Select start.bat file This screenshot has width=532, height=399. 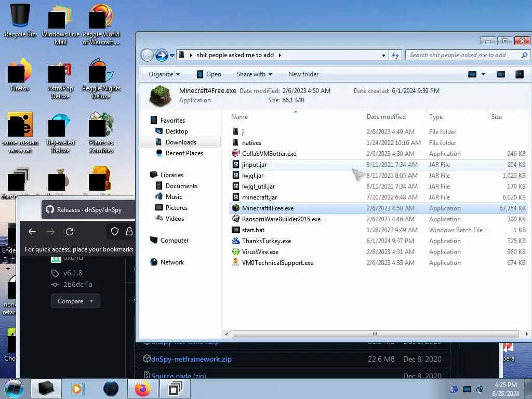click(378, 230)
